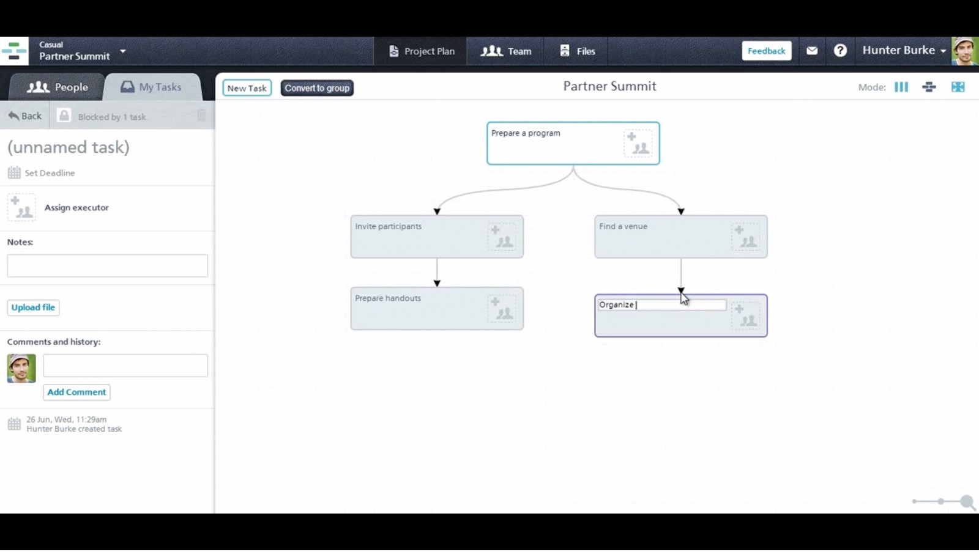979x560 pixels.
Task: Click the lock icon beside Blocked by 1 task
Action: click(x=64, y=116)
